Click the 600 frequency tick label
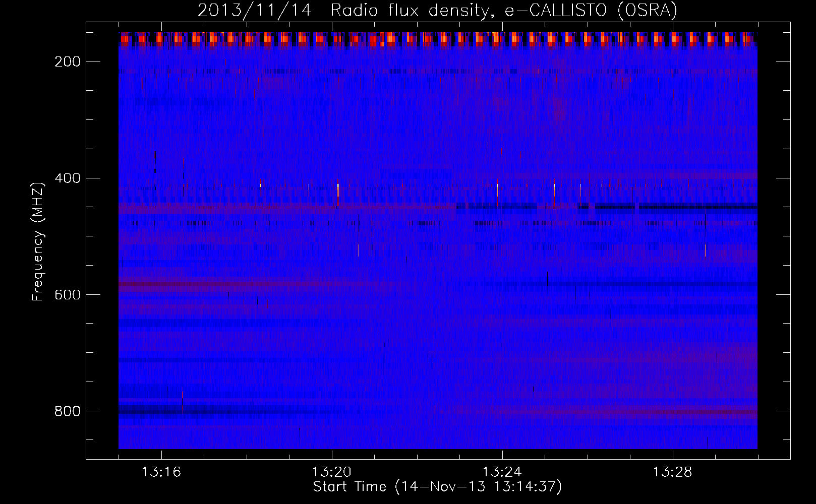 coord(68,294)
